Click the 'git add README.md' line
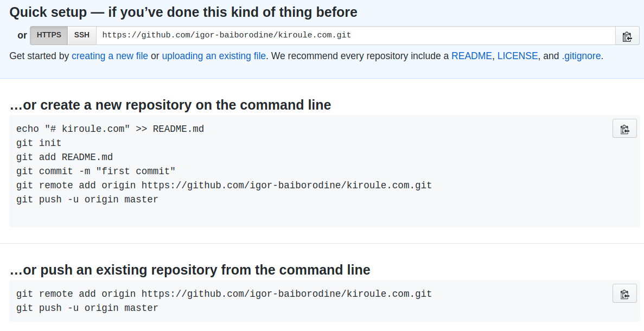644x331 pixels. point(65,157)
